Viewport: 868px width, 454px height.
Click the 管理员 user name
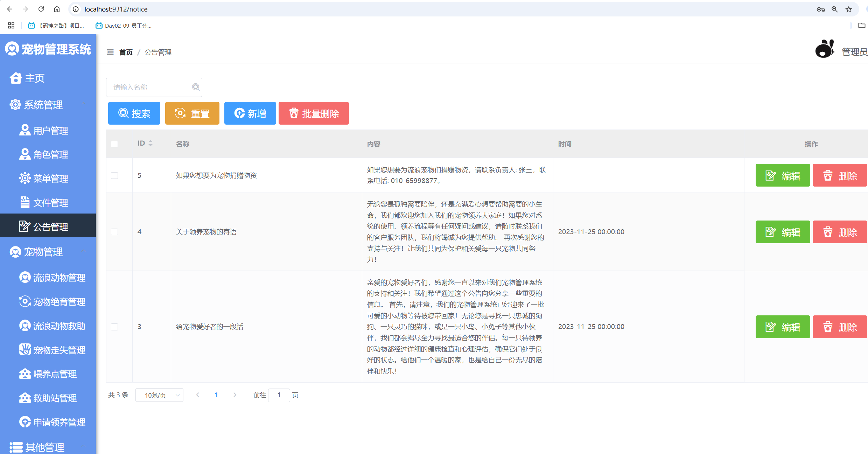[854, 52]
